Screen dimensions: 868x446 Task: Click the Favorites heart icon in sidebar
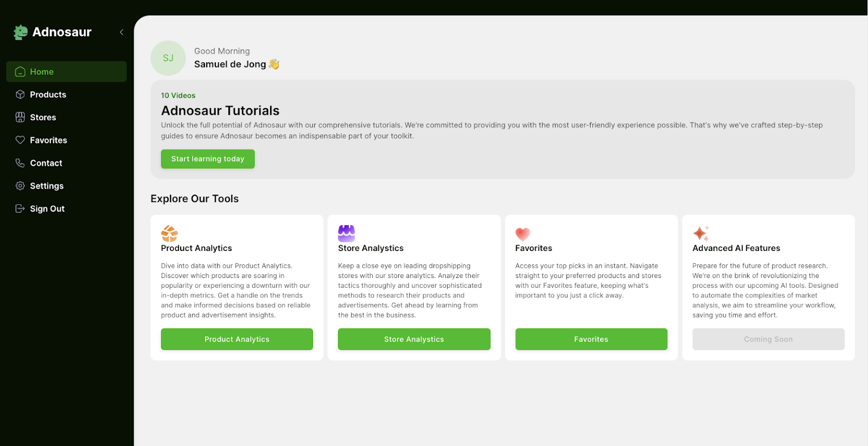(20, 140)
